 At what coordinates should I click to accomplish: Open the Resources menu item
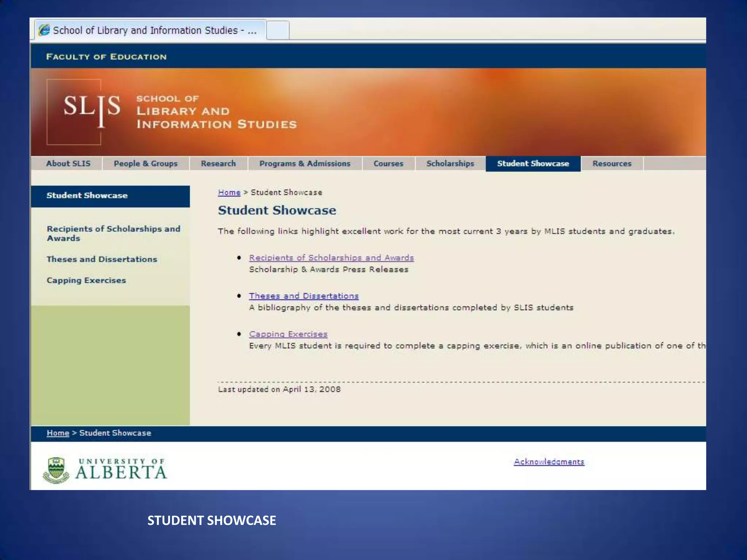tap(612, 163)
